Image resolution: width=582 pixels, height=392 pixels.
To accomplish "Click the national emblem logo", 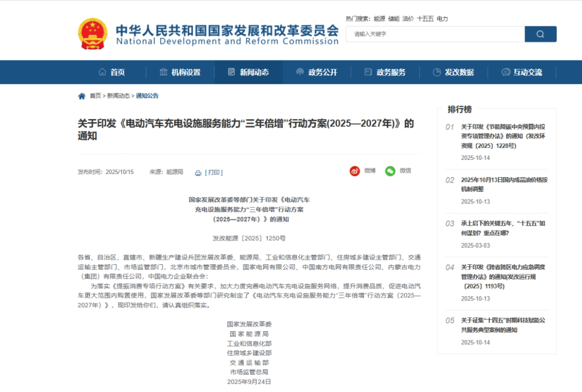I will click(93, 33).
